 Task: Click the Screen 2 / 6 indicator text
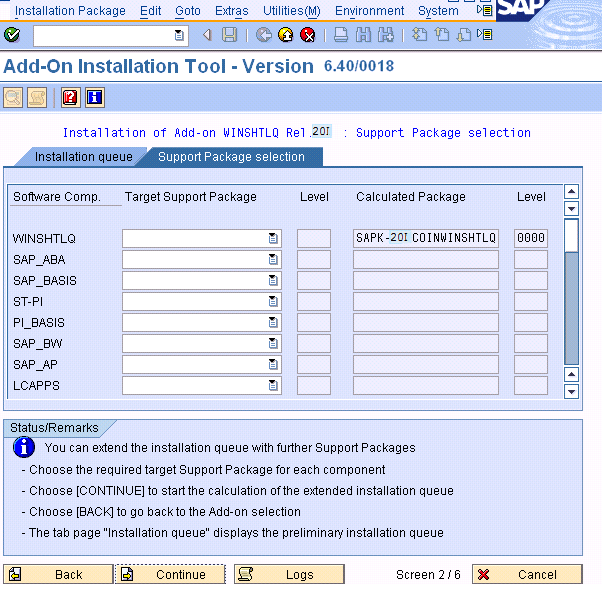coord(428,574)
